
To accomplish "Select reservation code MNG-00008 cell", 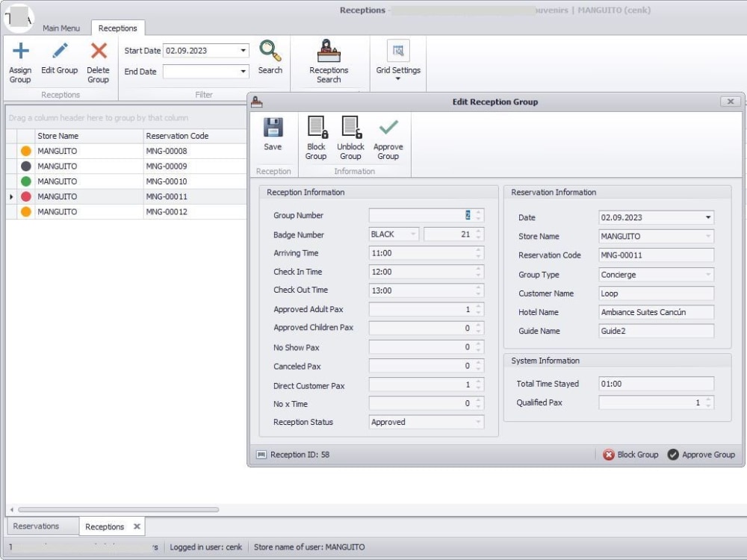I will click(194, 151).
